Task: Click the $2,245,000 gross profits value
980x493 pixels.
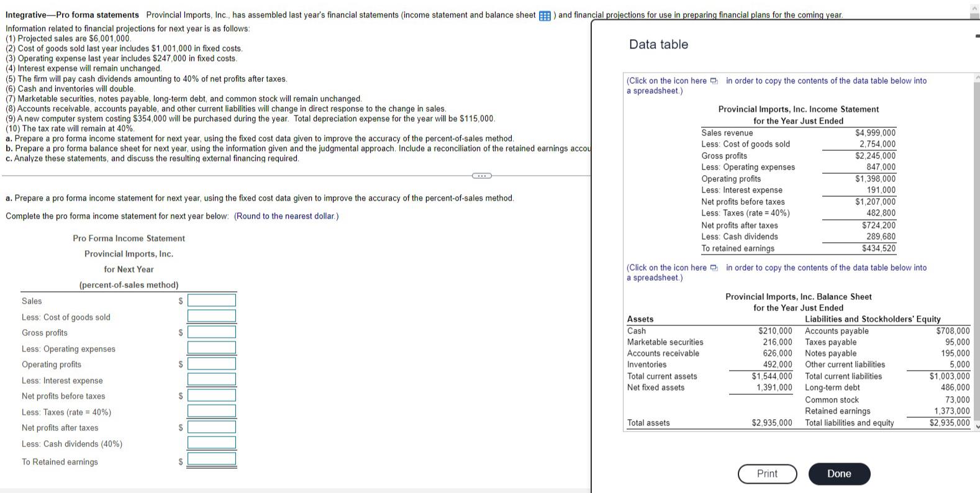Action: pyautogui.click(x=875, y=156)
